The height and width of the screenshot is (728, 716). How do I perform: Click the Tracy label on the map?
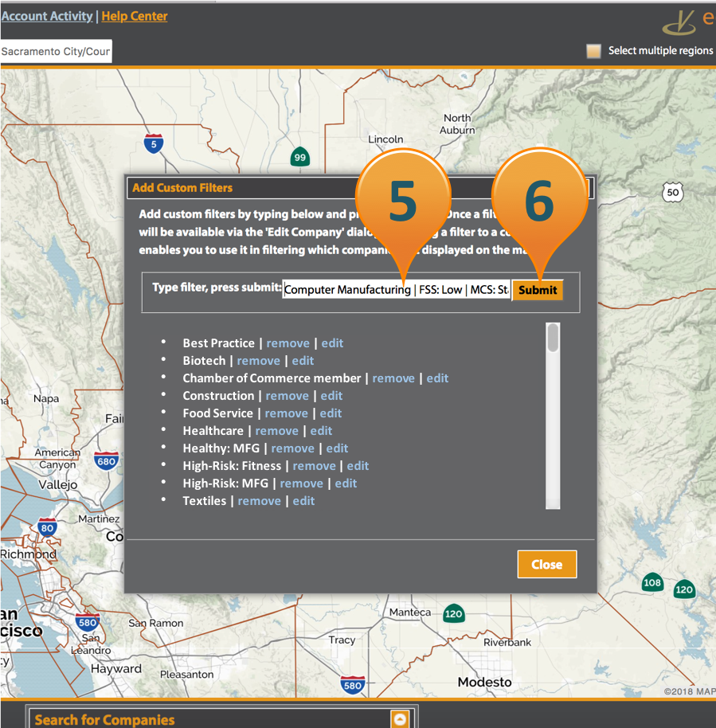point(342,640)
